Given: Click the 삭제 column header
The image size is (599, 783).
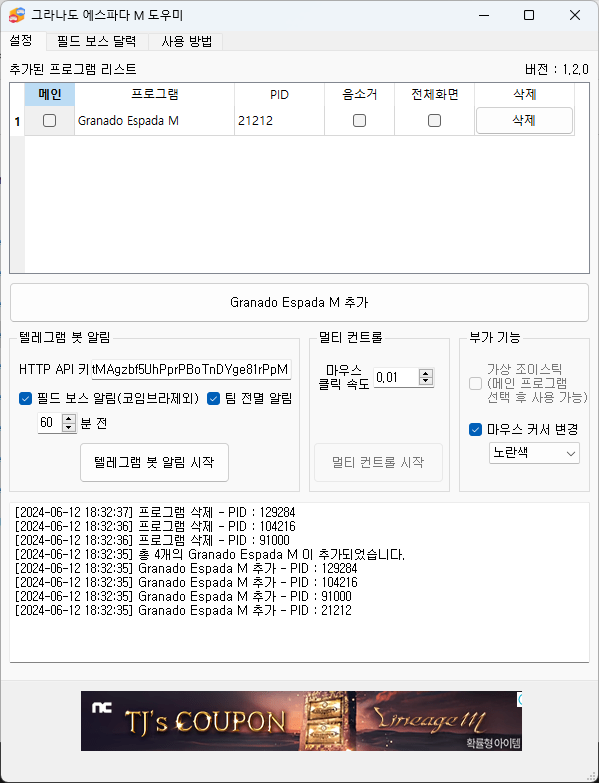Looking at the screenshot, I should tap(524, 94).
